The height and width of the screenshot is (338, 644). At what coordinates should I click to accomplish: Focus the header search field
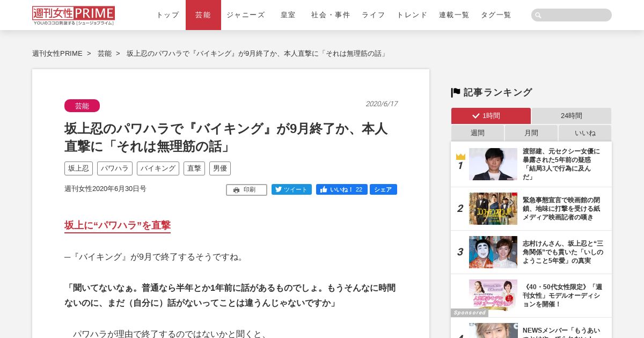click(x=572, y=15)
